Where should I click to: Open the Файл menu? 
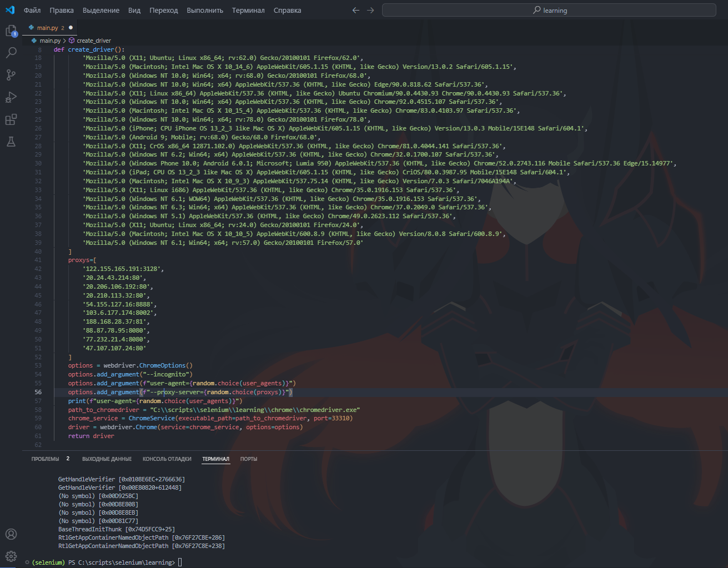tap(32, 10)
